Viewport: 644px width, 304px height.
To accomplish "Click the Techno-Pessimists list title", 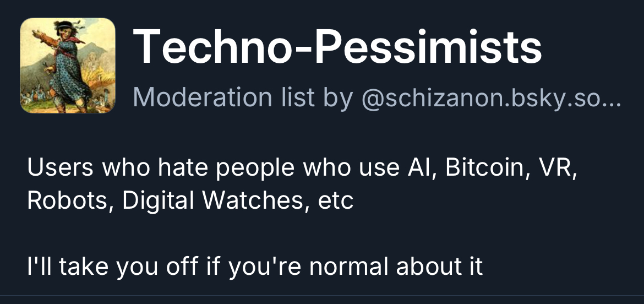I will (337, 47).
